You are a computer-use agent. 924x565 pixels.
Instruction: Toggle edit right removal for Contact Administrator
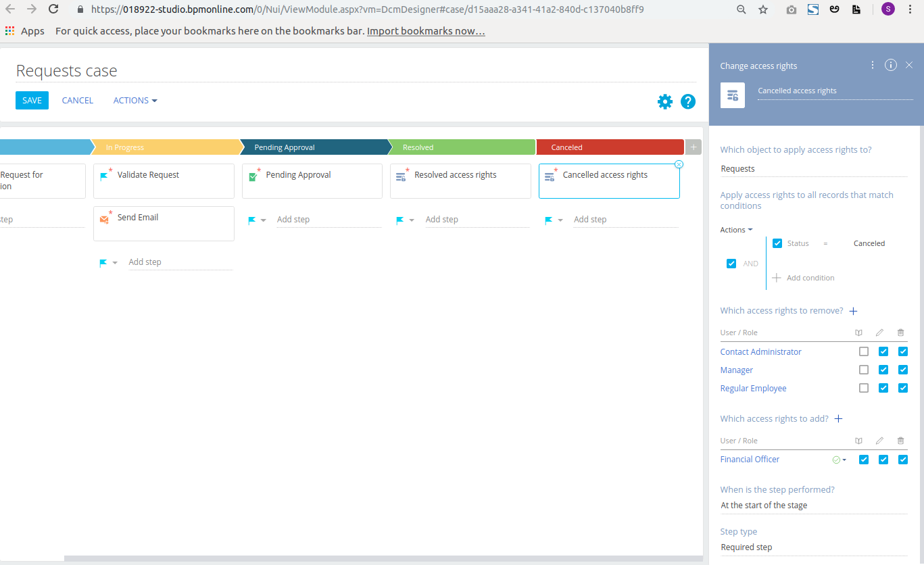pyautogui.click(x=883, y=351)
